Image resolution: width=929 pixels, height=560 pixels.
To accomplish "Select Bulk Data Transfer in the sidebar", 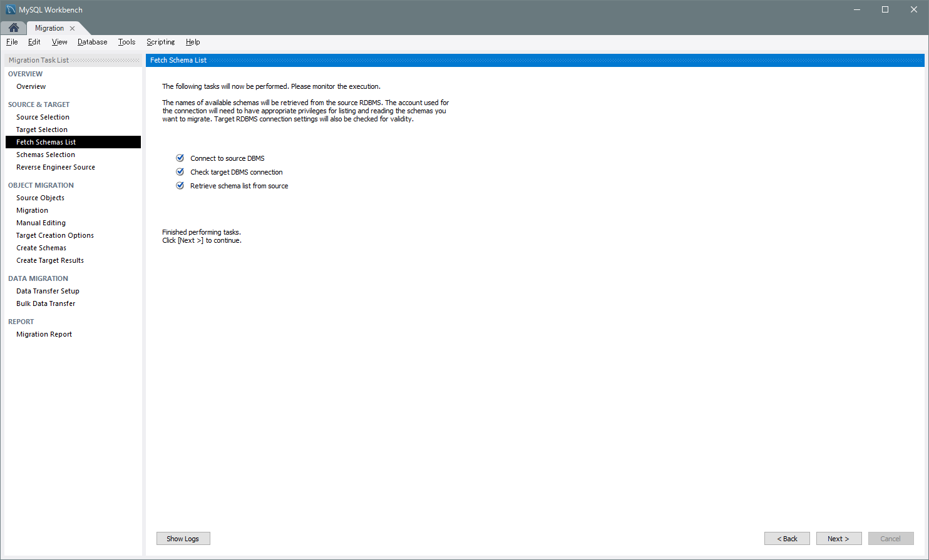I will pyautogui.click(x=46, y=303).
